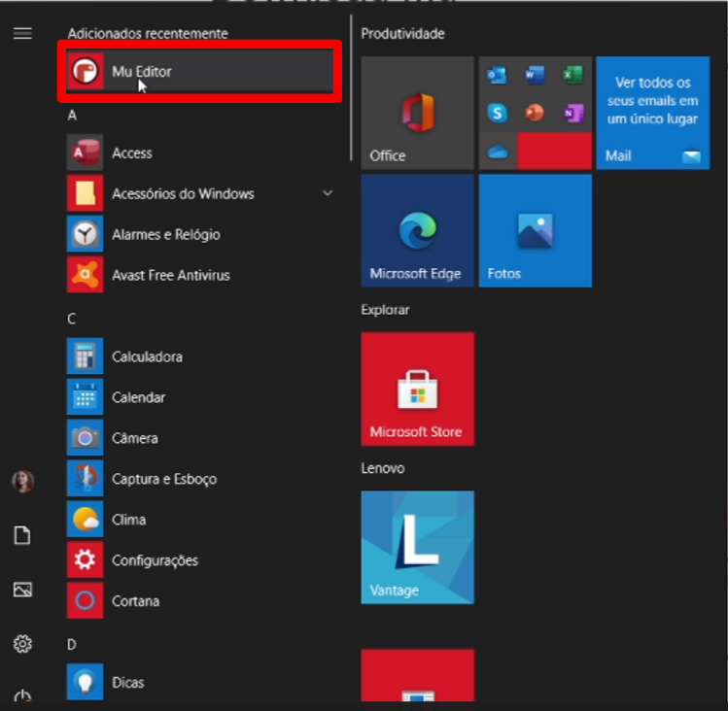Click the letter A section header

coord(72,115)
